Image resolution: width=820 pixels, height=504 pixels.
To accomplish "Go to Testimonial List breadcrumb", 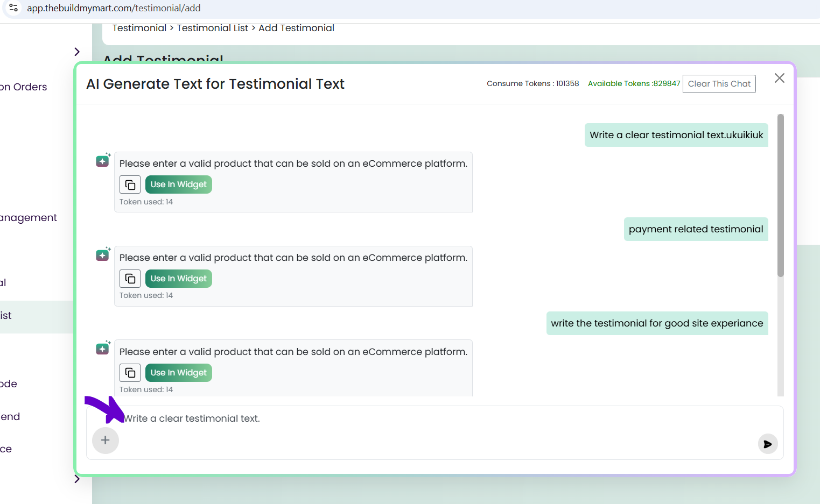I will 213,28.
